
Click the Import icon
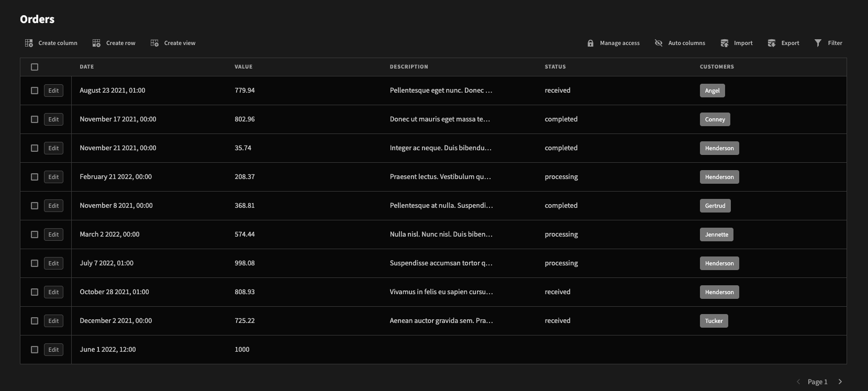[725, 43]
